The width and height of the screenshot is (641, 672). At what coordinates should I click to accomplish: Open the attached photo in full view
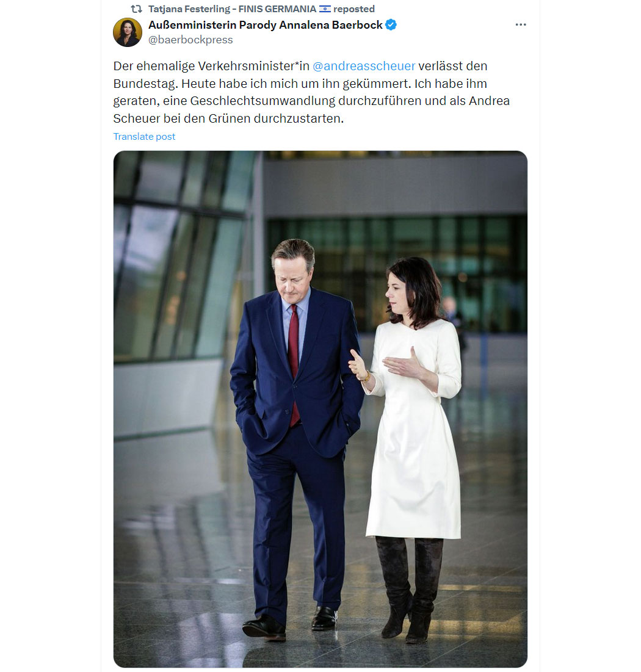click(320, 409)
